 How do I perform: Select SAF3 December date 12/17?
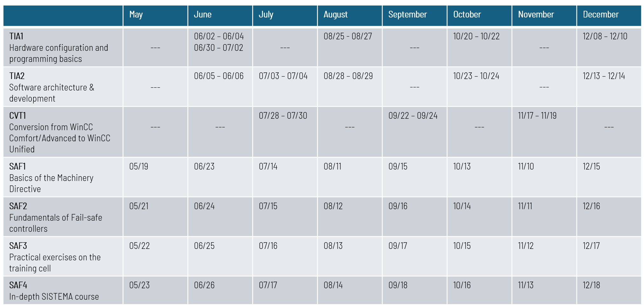591,246
